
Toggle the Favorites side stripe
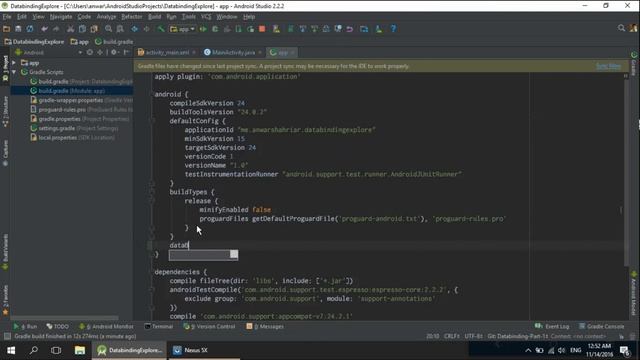pos(5,300)
